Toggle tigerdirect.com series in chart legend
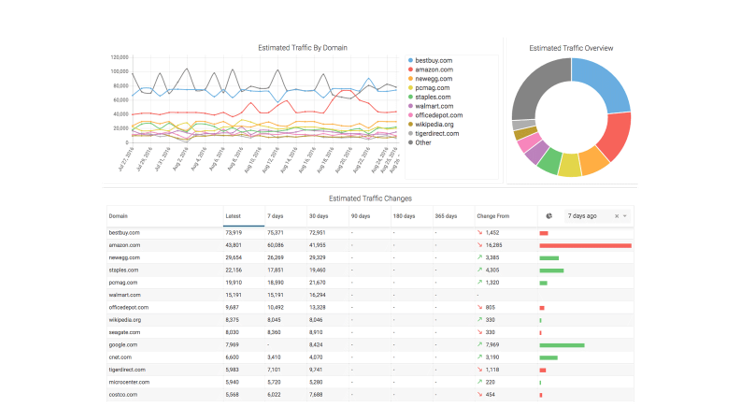 click(433, 133)
